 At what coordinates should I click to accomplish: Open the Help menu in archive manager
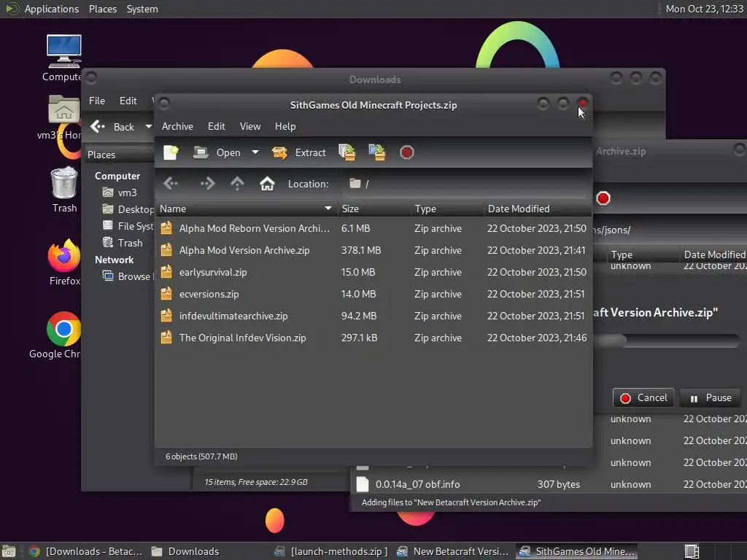point(285,126)
